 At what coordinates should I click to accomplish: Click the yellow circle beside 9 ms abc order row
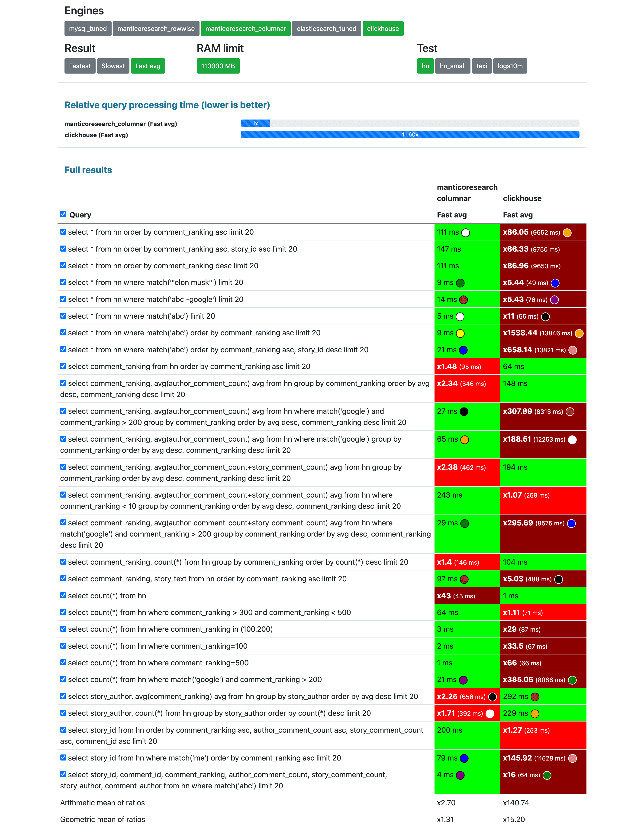point(460,333)
